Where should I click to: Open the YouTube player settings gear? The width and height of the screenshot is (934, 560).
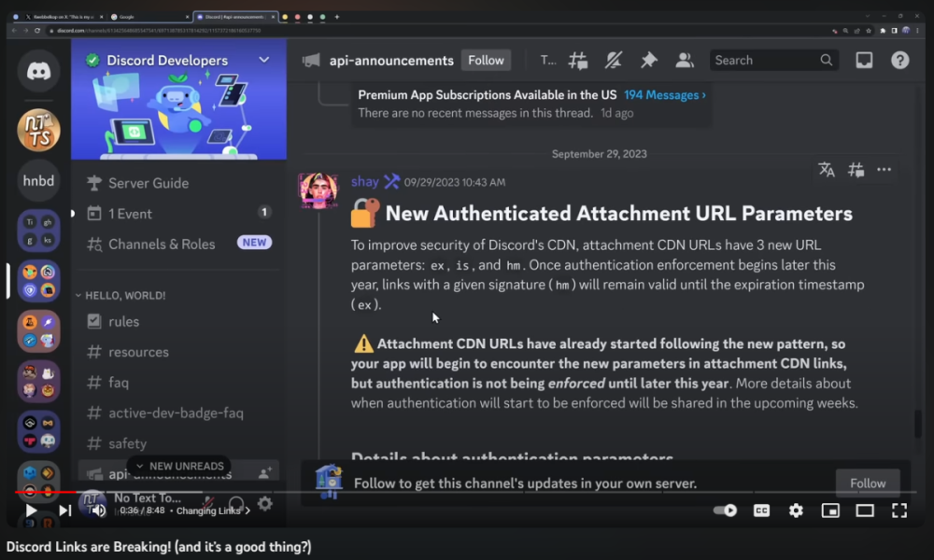coord(796,511)
